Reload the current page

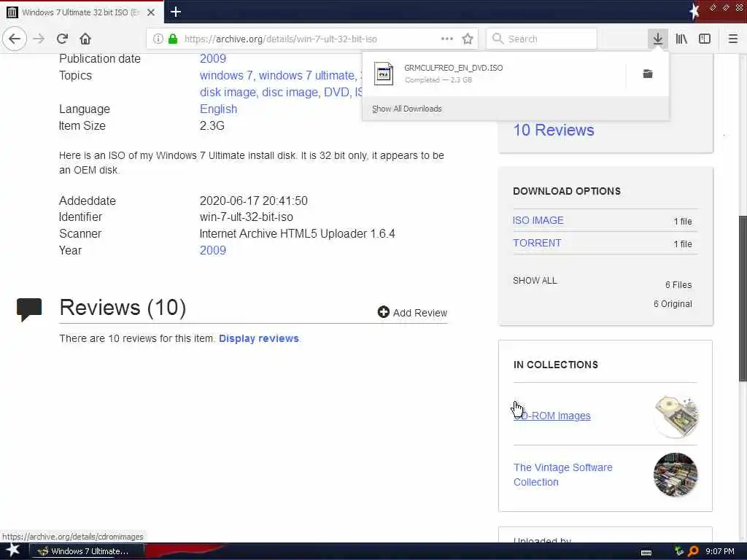[63, 39]
